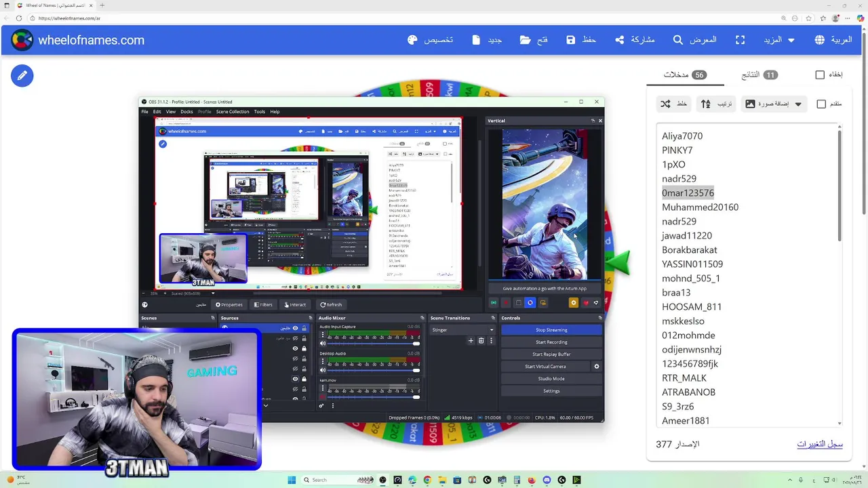Open the gallery search icon (المعرض)
Image resolution: width=868 pixels, height=488 pixels.
678,40
